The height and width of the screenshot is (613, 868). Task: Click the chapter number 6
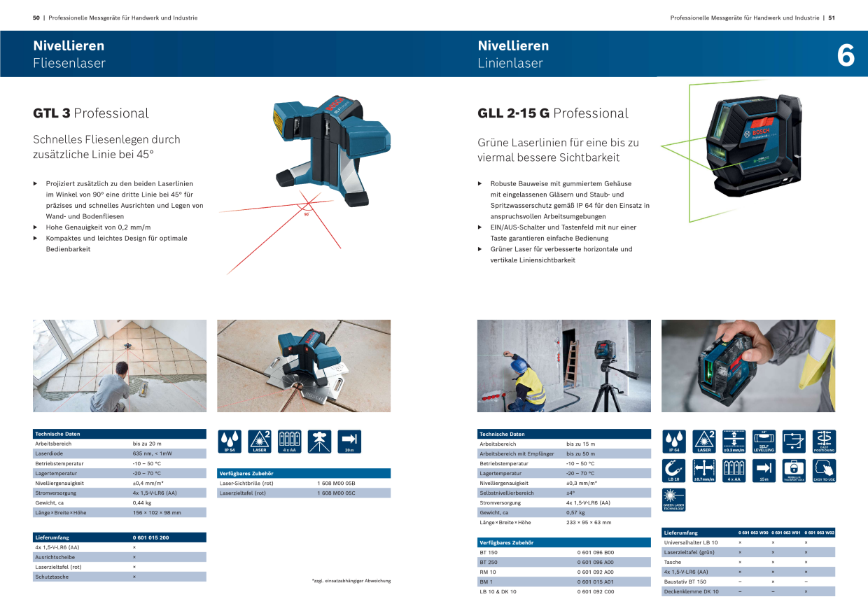pos(846,55)
